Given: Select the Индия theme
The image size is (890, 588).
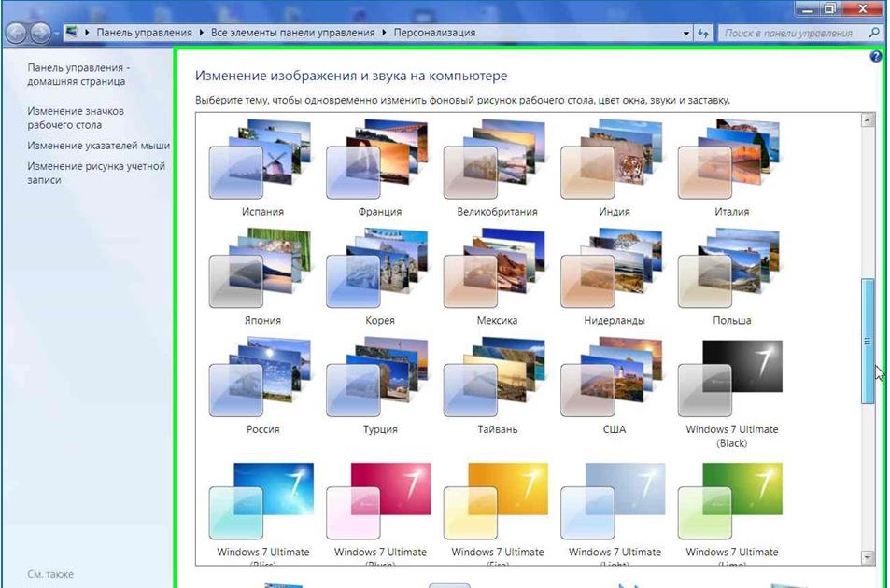Looking at the screenshot, I should (x=615, y=168).
